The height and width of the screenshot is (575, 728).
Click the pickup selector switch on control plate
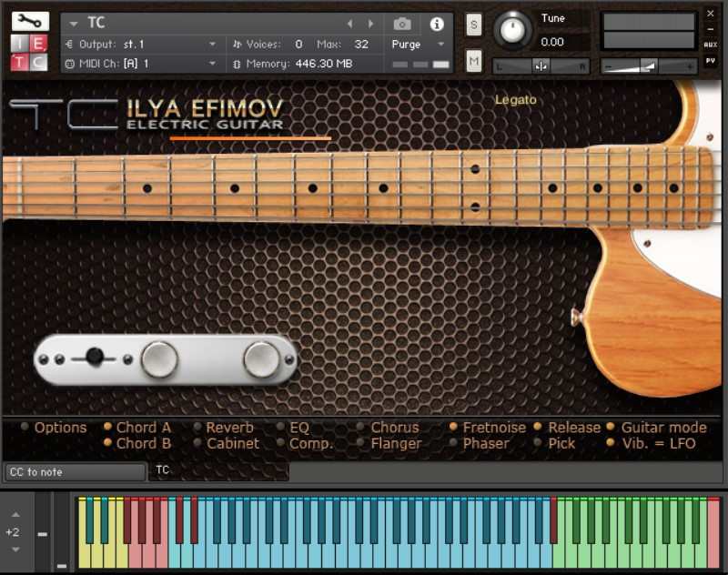(x=96, y=357)
